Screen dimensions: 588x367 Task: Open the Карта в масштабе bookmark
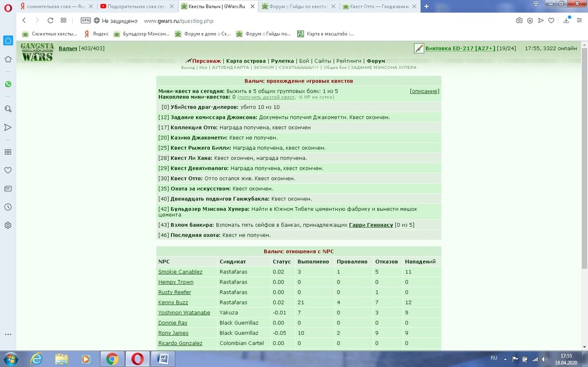[326, 33]
